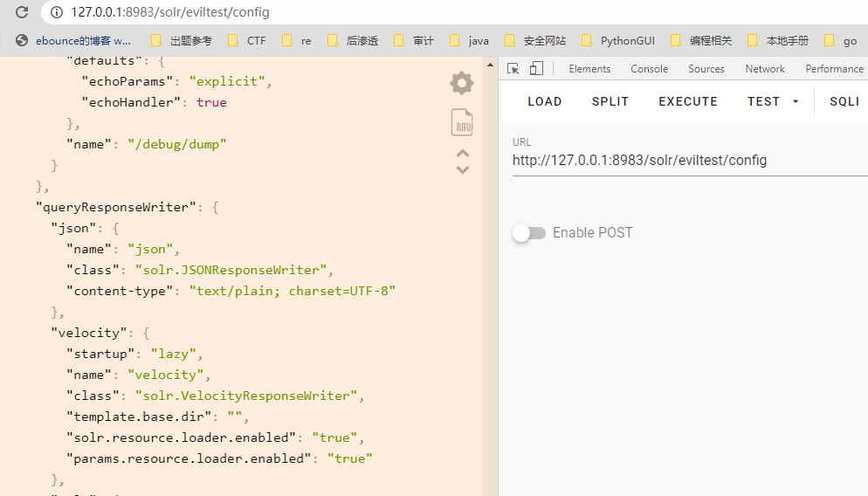This screenshot has height=496, width=868.
Task: Switch to the Console tab
Action: tap(649, 69)
